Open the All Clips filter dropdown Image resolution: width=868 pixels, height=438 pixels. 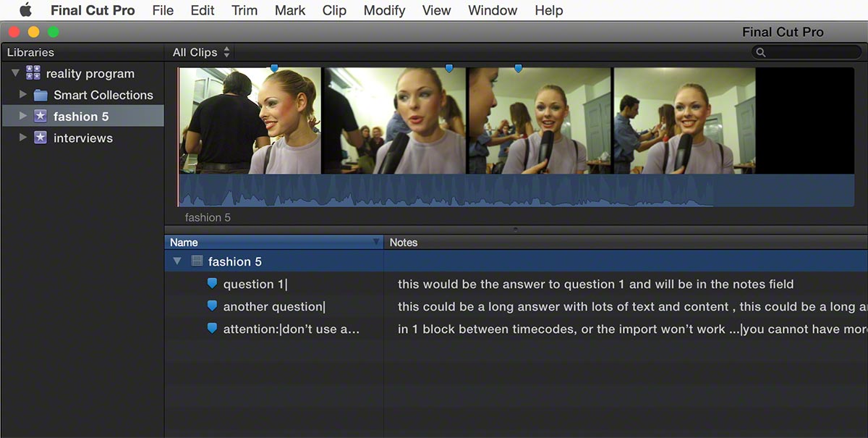pos(201,52)
